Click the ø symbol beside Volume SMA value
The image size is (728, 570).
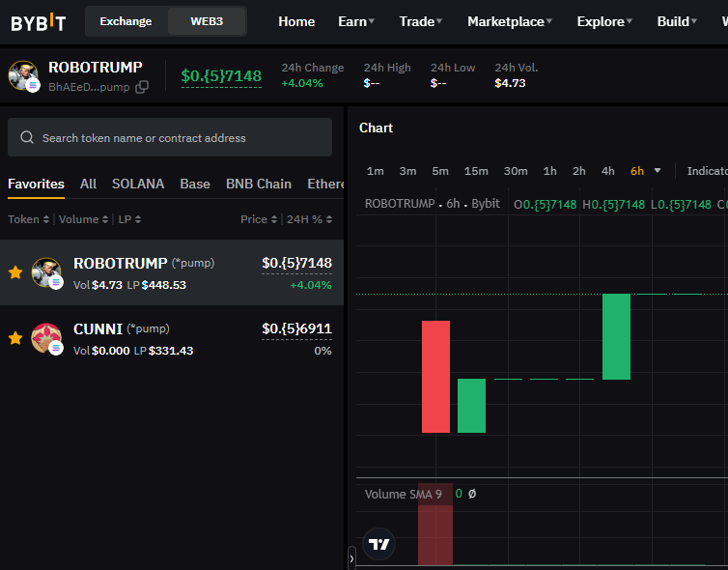point(472,494)
